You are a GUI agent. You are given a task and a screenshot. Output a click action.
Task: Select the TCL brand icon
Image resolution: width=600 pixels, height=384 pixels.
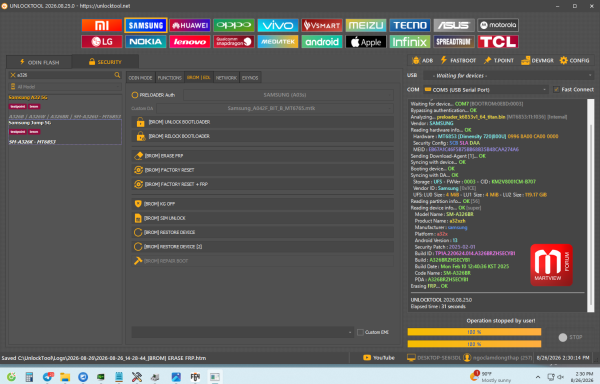[x=498, y=42]
